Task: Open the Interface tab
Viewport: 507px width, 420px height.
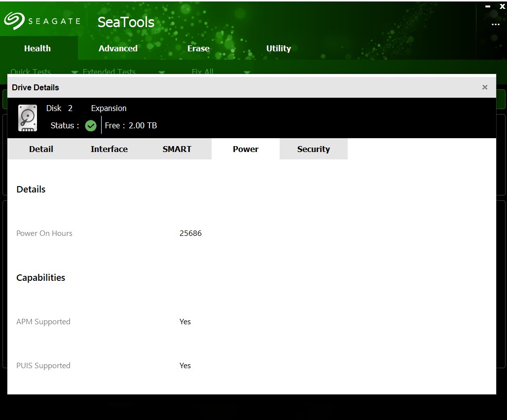Action: 109,149
